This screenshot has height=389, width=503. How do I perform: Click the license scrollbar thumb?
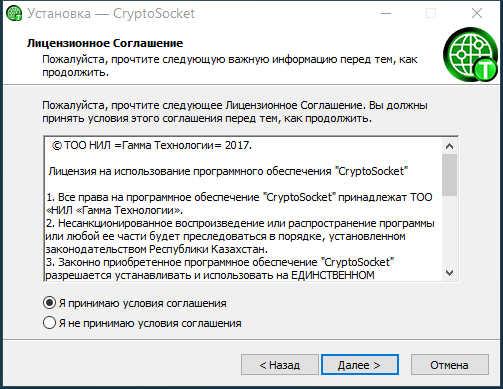point(450,175)
